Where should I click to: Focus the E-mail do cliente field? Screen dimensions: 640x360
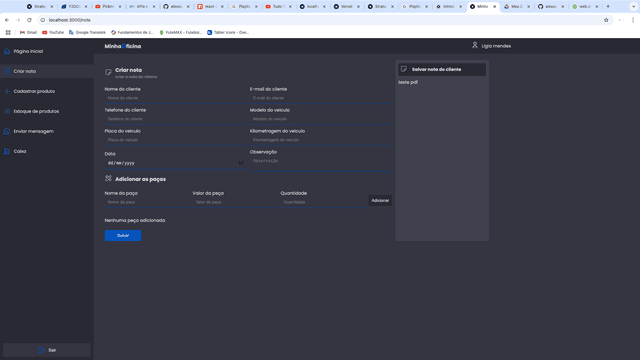(321, 98)
